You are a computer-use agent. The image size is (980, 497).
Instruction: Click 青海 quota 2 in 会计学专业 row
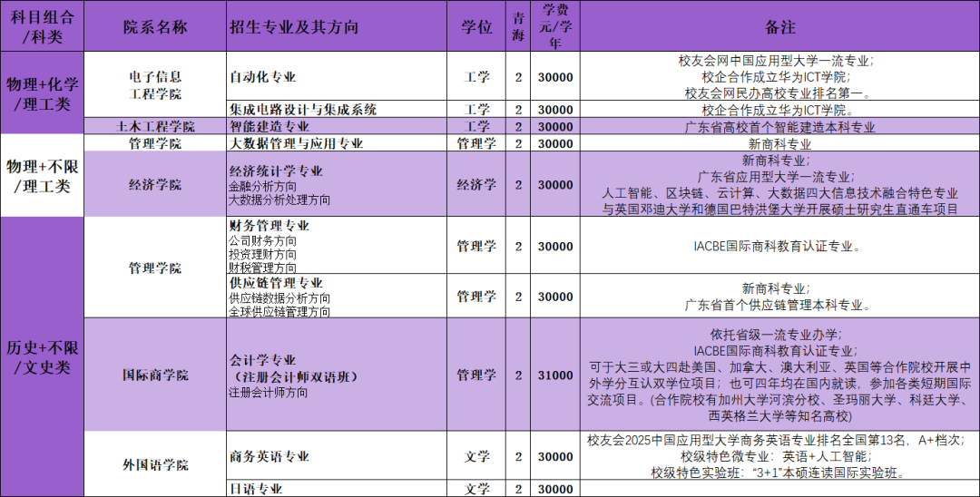518,375
